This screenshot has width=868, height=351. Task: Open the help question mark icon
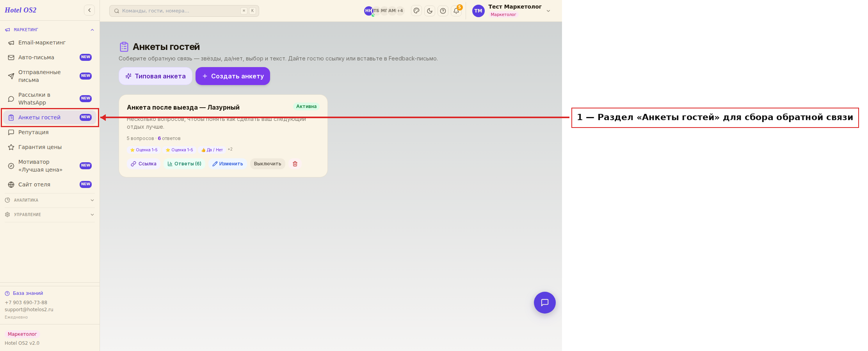[443, 11]
